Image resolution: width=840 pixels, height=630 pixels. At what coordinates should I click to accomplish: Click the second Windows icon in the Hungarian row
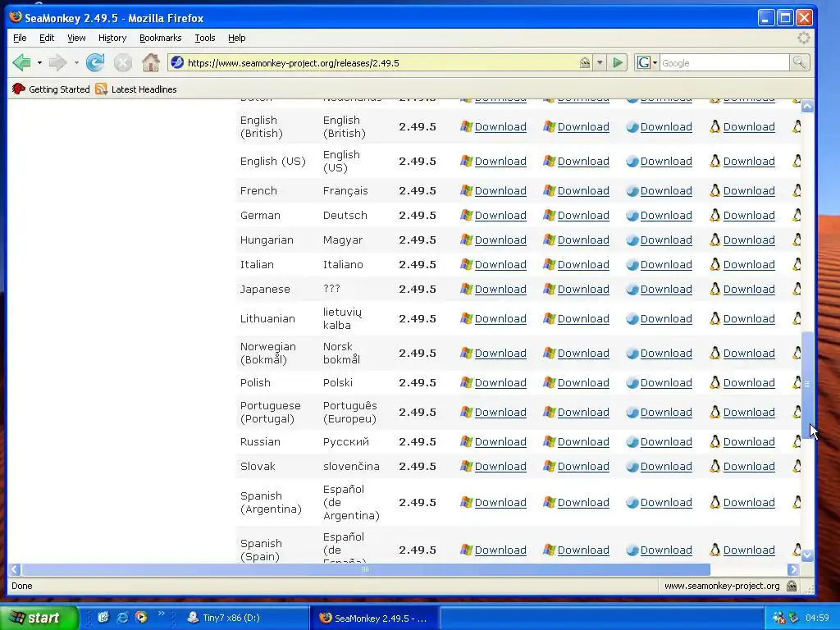coord(549,240)
